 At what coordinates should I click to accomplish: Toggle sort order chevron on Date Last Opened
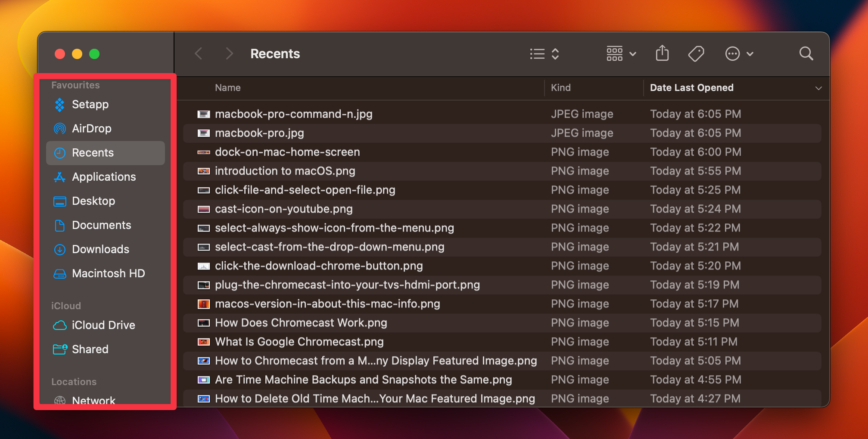coord(818,88)
